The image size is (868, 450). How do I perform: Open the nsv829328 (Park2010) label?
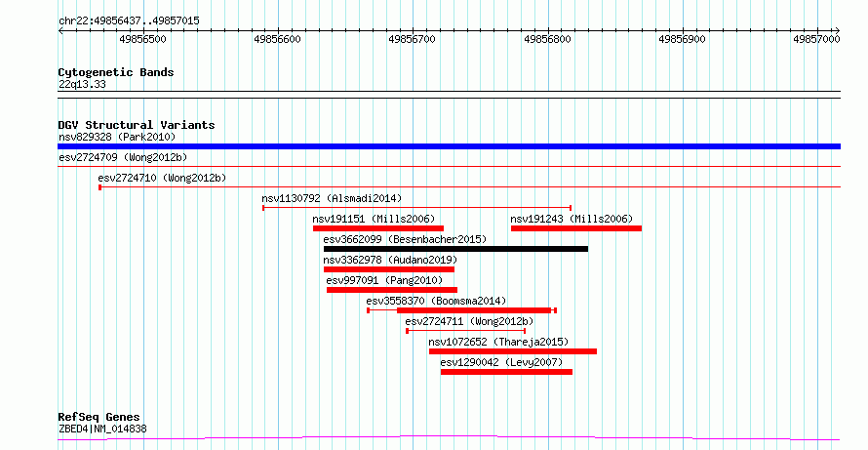(x=117, y=137)
